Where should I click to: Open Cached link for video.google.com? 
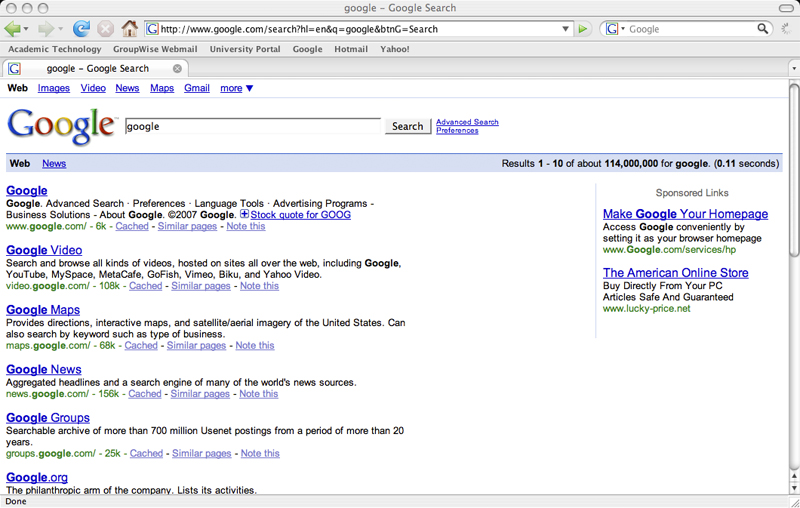(145, 286)
